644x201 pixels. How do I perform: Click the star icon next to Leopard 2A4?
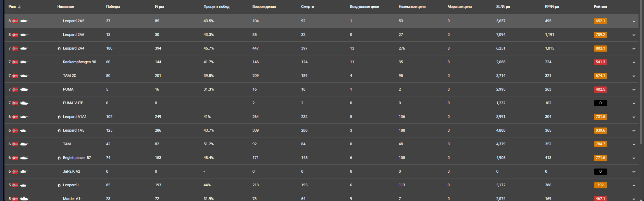click(59, 49)
